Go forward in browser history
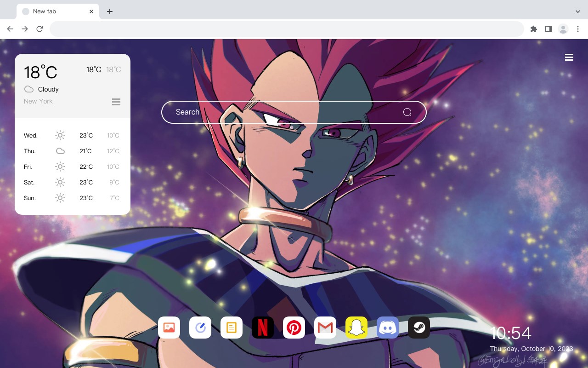 pos(25,29)
